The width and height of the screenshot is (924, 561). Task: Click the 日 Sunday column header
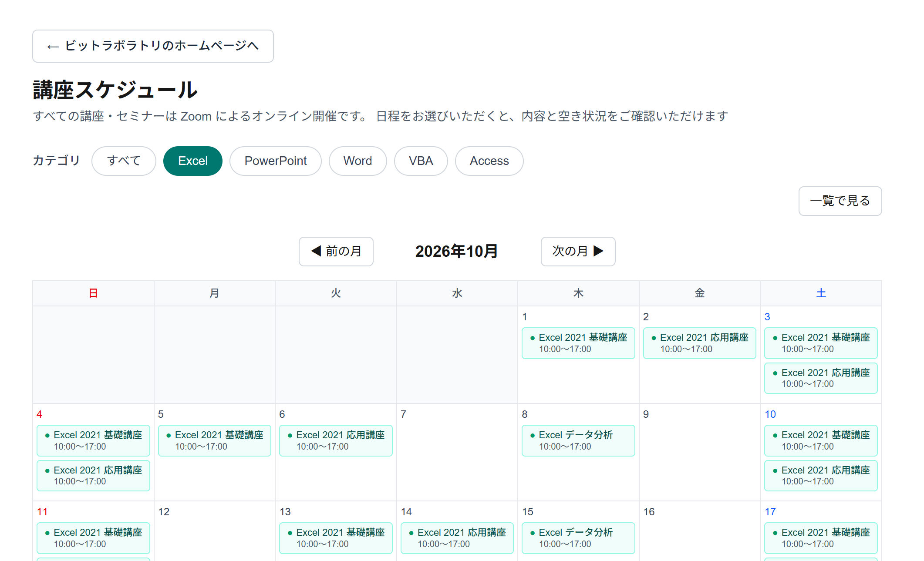pyautogui.click(x=93, y=293)
